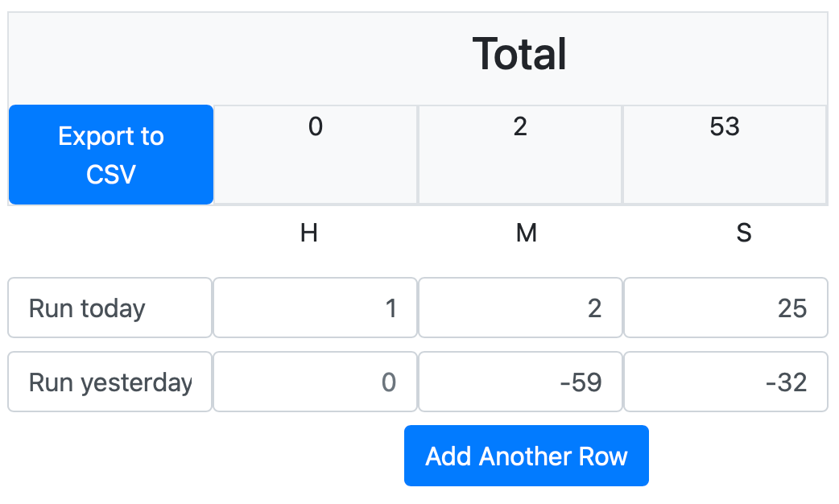Click the Run today minutes field showing 2
This screenshot has height=504, width=839.
[x=520, y=308]
